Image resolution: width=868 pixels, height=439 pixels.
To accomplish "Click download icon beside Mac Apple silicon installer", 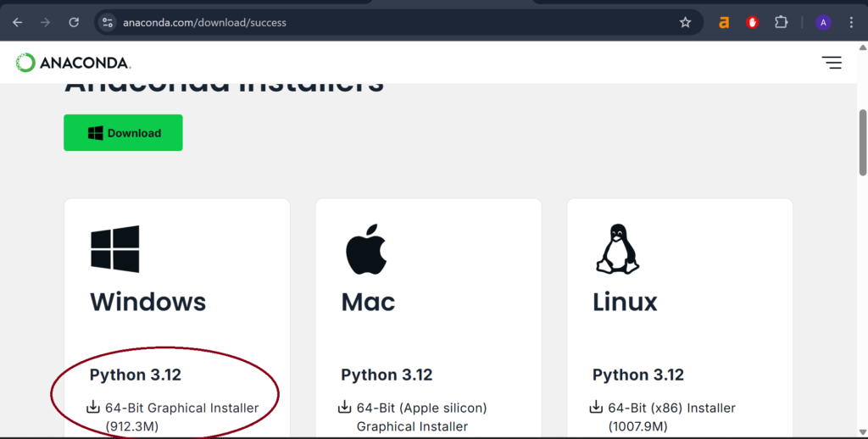I will click(x=344, y=408).
